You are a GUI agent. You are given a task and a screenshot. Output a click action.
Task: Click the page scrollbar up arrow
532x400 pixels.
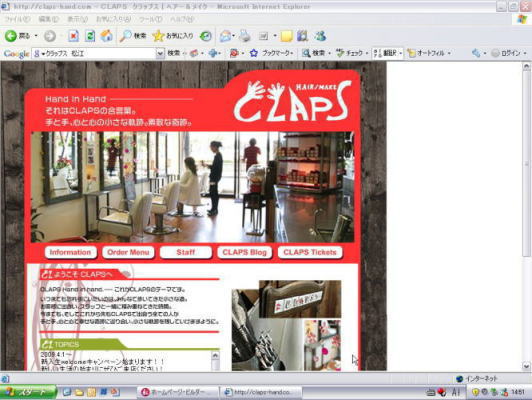526,66
